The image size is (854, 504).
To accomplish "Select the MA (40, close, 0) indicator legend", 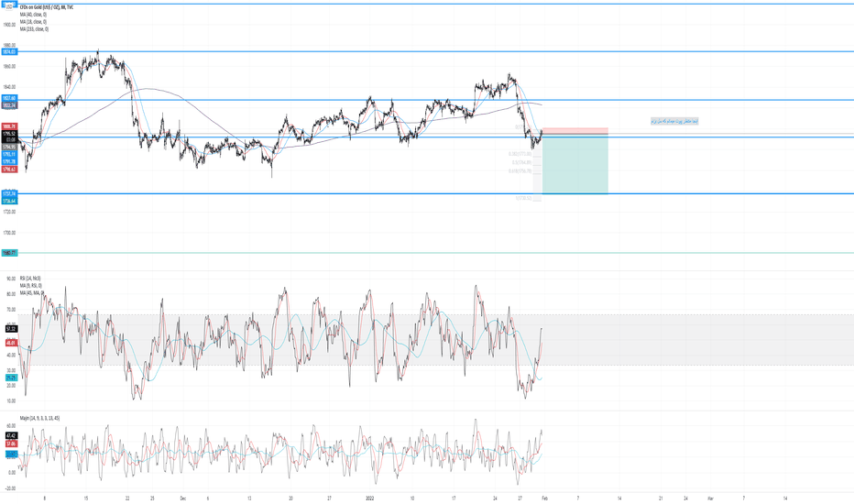I will 33,15.
